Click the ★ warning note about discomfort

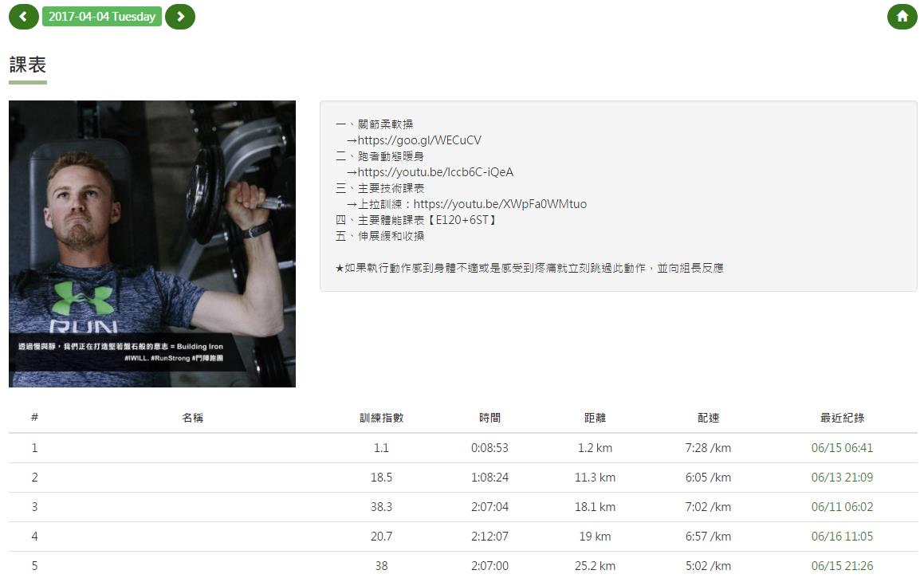tap(529, 268)
